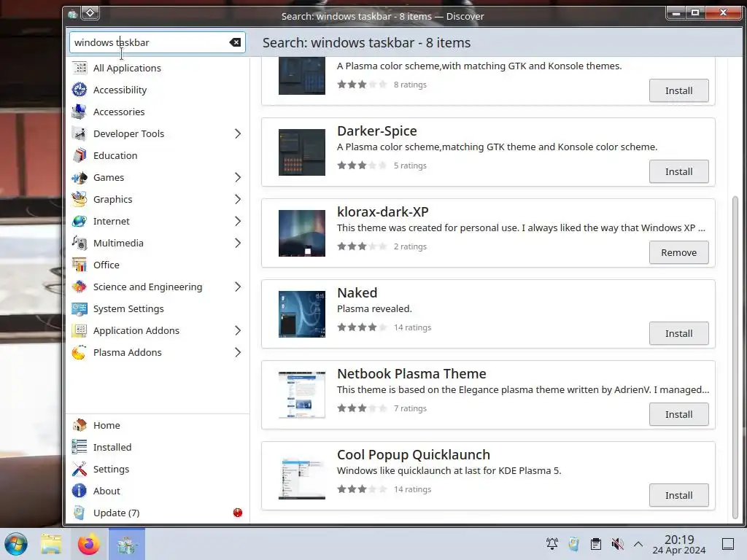
Task: Click the Application Addons icon
Action: tap(80, 331)
